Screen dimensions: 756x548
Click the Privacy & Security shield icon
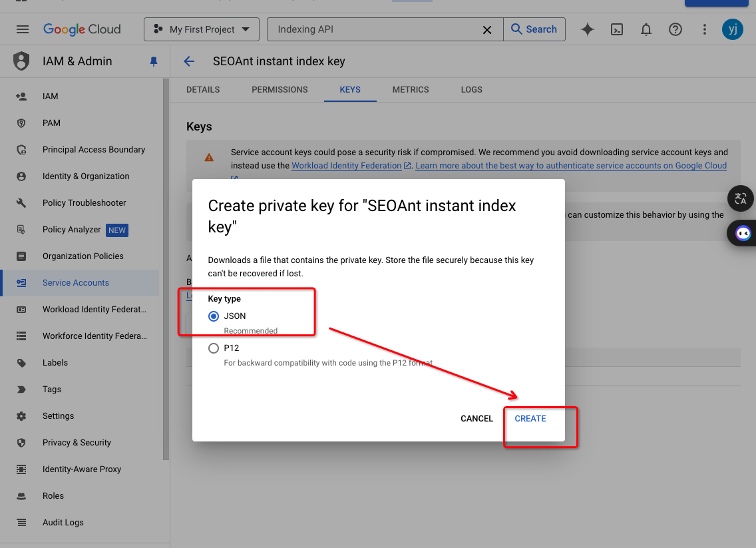click(x=21, y=443)
